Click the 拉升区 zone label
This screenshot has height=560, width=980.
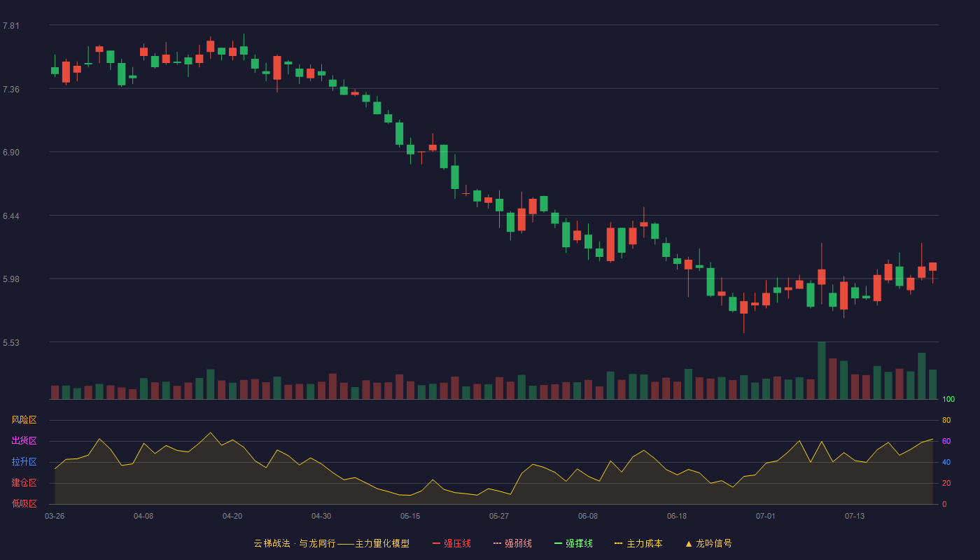click(x=24, y=462)
